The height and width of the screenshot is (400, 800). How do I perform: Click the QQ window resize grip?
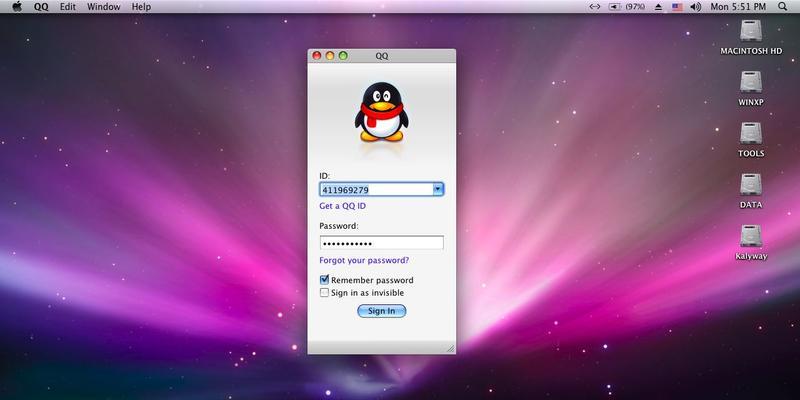tap(451, 348)
